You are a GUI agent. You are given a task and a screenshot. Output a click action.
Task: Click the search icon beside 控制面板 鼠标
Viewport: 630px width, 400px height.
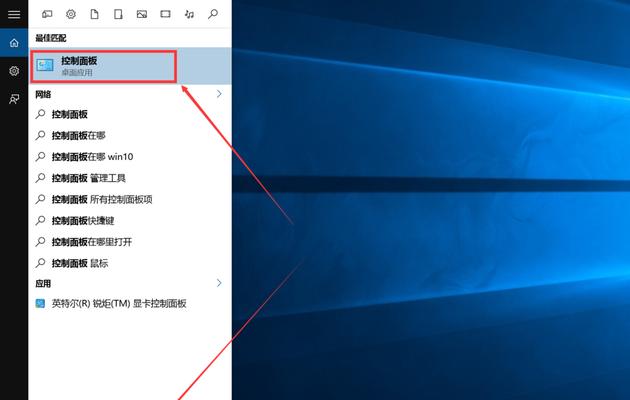[x=40, y=263]
